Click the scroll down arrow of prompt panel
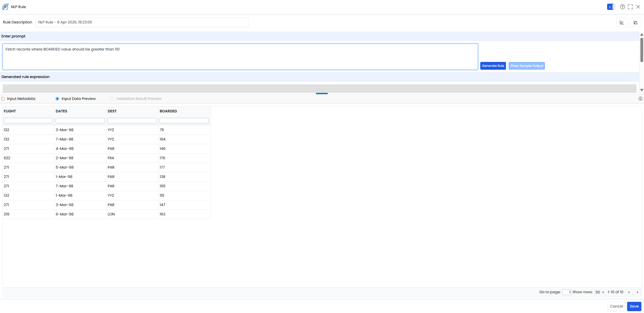 click(x=642, y=90)
